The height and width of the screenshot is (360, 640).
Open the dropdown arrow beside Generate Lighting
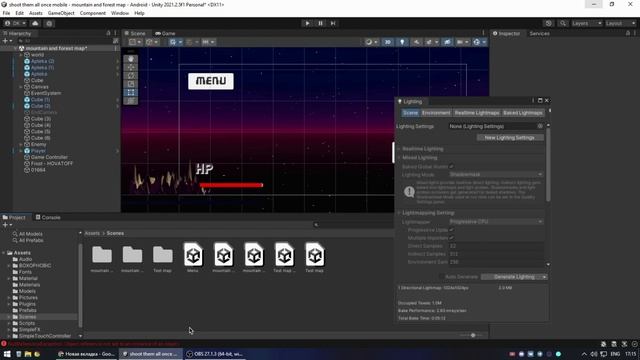point(544,277)
